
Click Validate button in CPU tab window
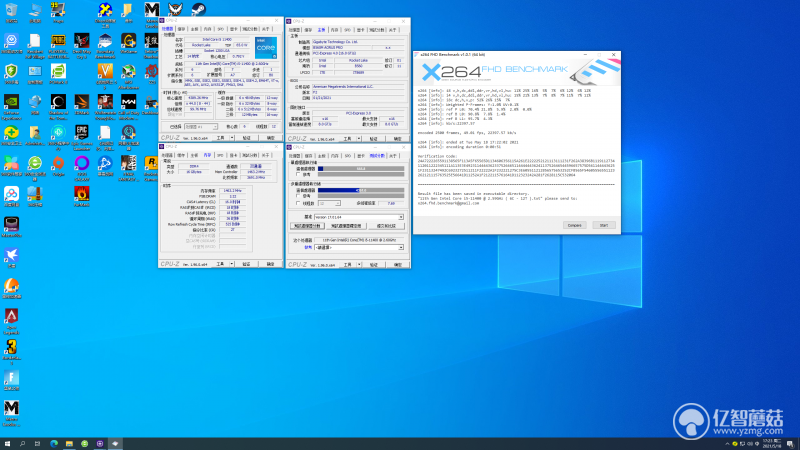[x=246, y=138]
